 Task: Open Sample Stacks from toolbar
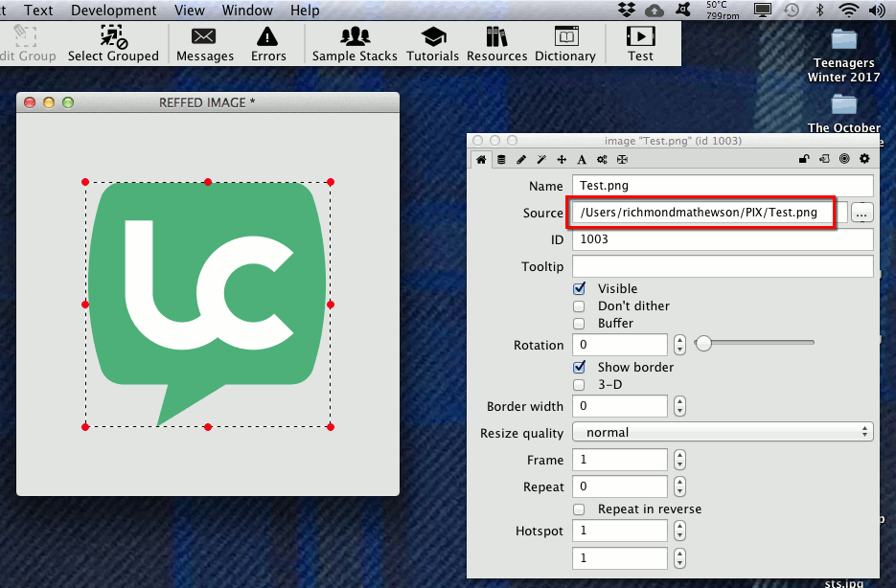(x=355, y=37)
